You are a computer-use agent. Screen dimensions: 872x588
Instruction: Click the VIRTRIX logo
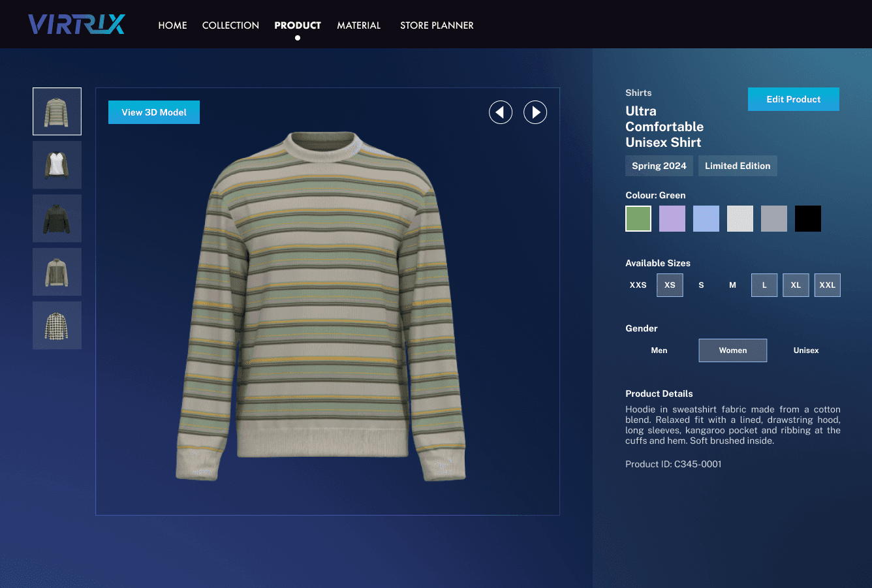coord(76,23)
